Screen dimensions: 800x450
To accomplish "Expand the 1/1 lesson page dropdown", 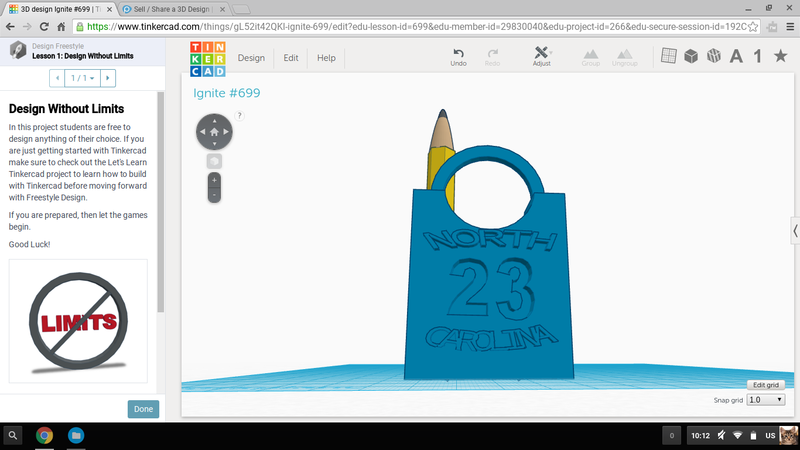I will click(x=79, y=77).
